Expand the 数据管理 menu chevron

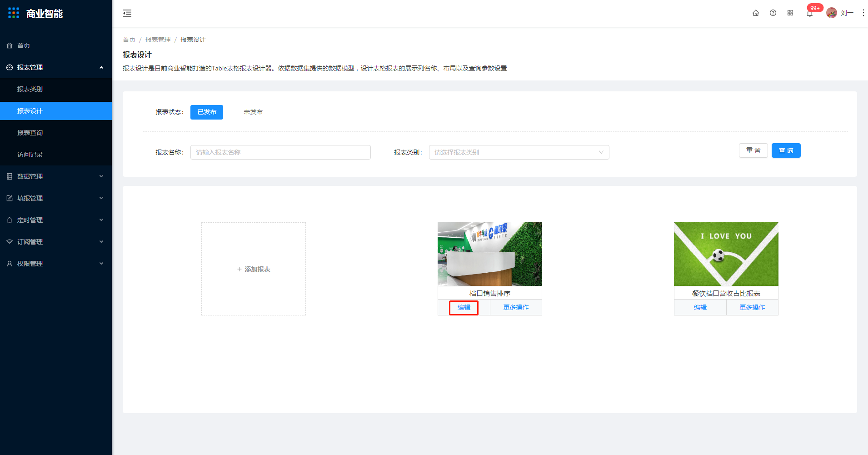101,176
